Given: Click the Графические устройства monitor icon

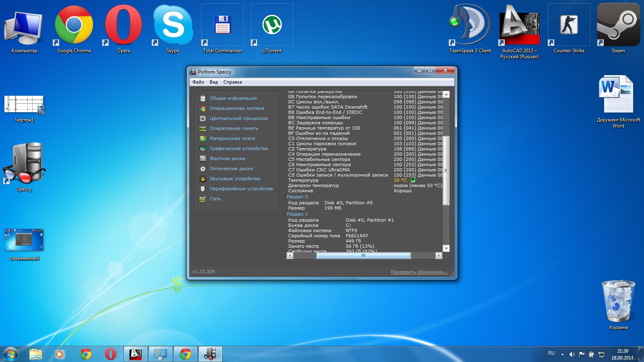Looking at the screenshot, I should (203, 148).
